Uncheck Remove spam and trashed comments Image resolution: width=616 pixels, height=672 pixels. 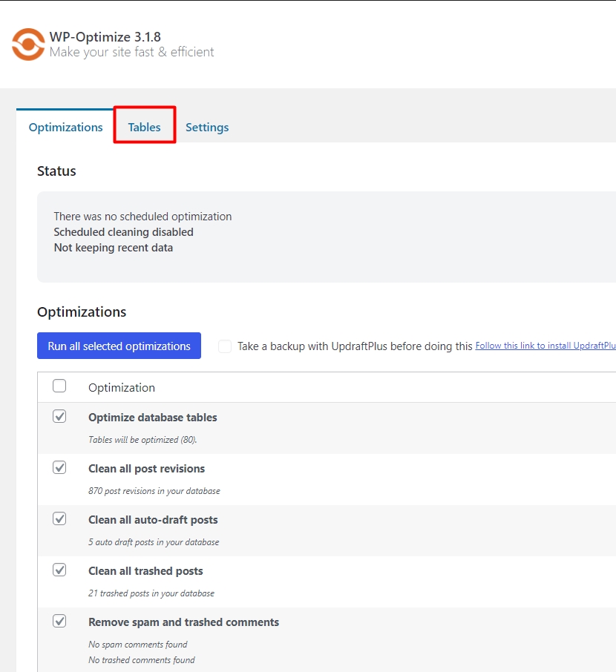click(x=59, y=621)
